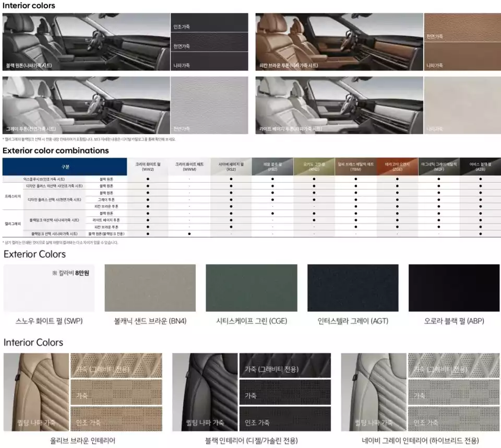This screenshot has height=448, width=501.
Task: Pick the black 나파가죽 leather swatch
Action: point(209,62)
